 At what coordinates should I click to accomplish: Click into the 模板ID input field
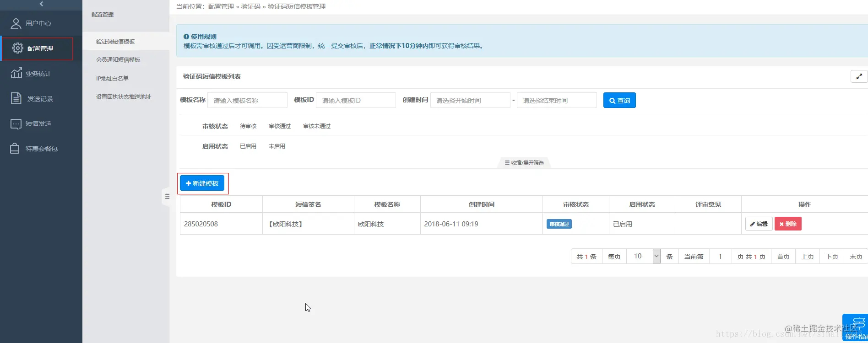click(x=356, y=100)
